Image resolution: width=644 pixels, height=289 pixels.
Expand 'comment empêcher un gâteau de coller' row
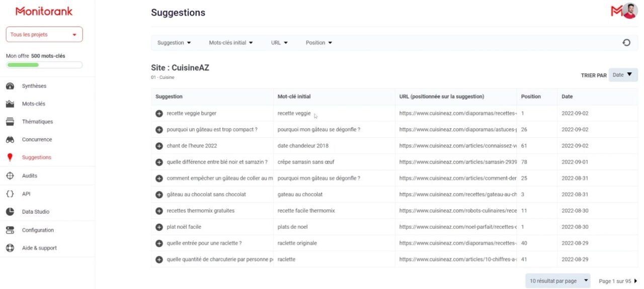point(159,178)
